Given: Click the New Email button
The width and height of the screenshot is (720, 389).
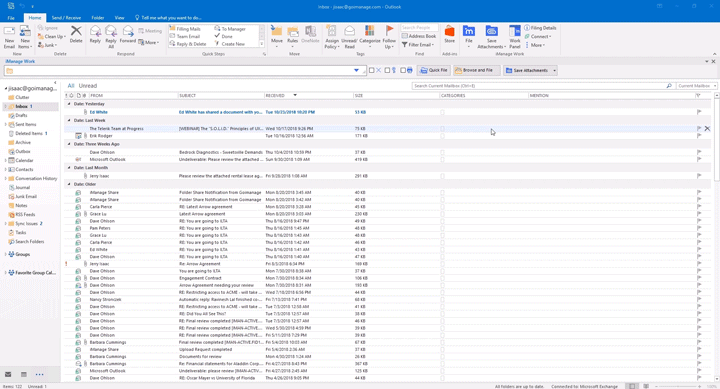Looking at the screenshot, I should (9, 37).
